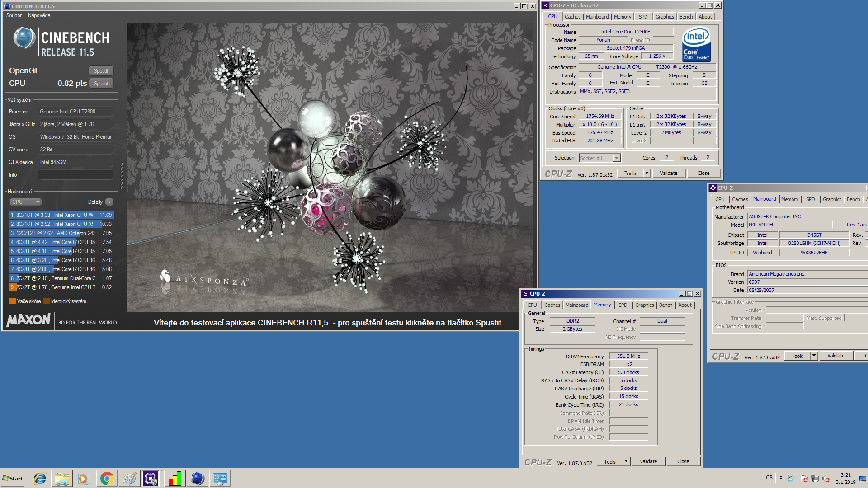Click the Cinebench title bar globe icon
This screenshot has height=488, width=868.
pyautogui.click(x=7, y=6)
